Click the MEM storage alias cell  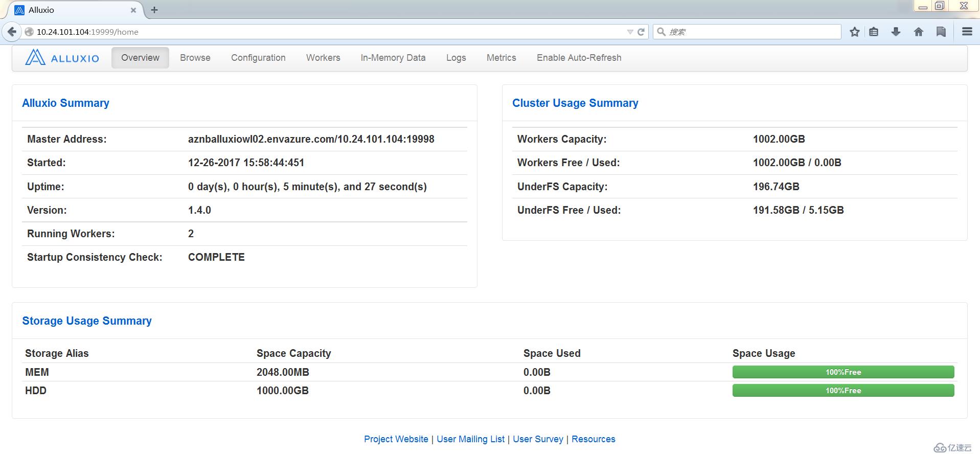pyautogui.click(x=37, y=372)
